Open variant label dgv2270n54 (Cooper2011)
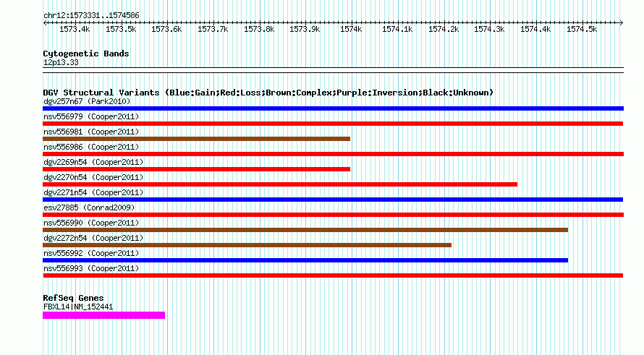The height and width of the screenshot is (355, 644). 93,177
